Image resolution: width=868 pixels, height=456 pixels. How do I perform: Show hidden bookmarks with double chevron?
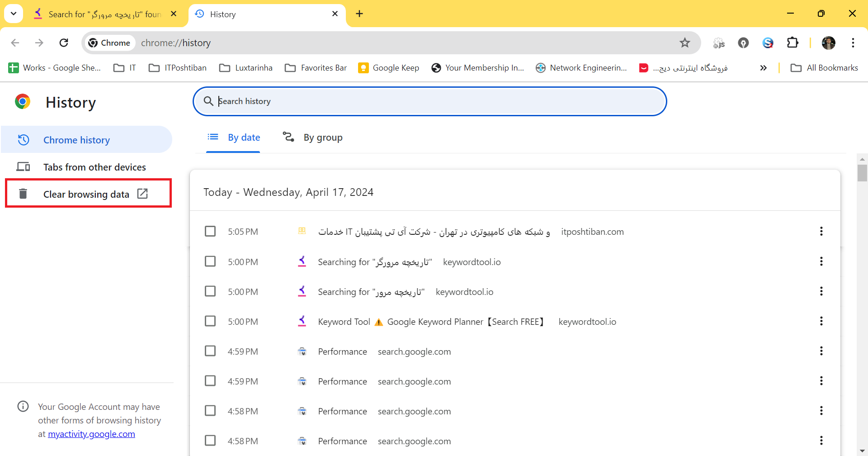click(x=764, y=68)
